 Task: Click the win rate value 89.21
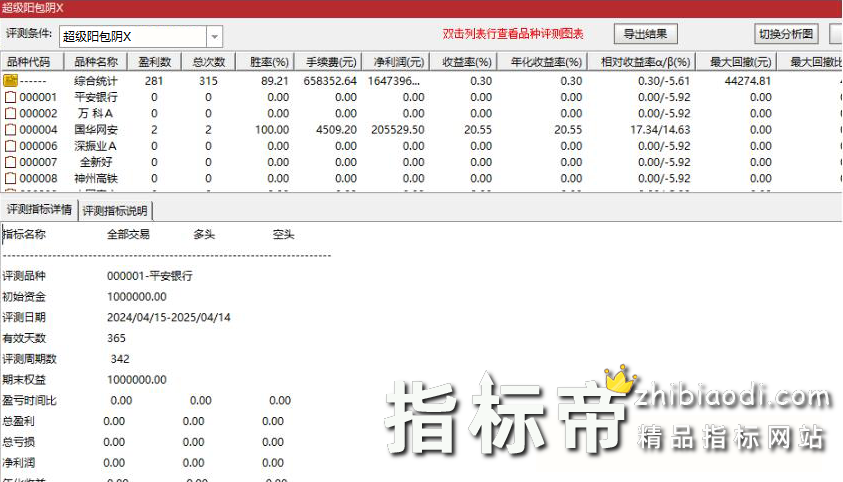275,81
